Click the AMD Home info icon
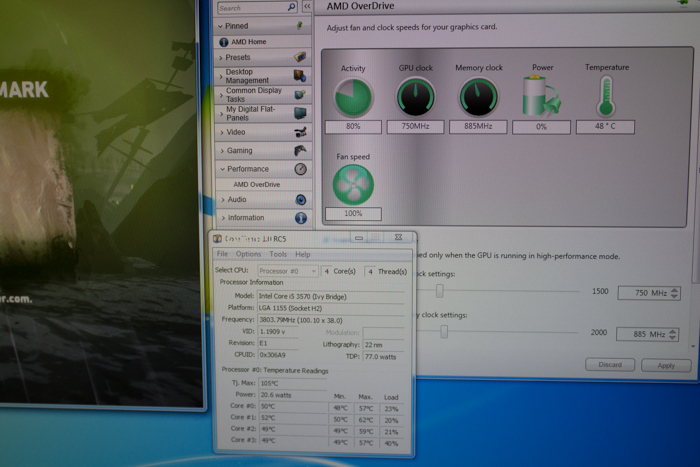This screenshot has width=700, height=467. click(224, 42)
